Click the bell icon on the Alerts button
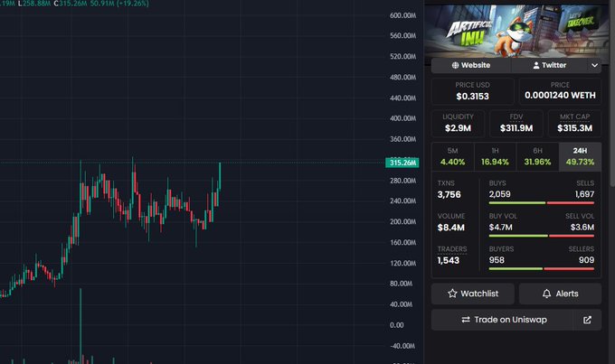 click(546, 294)
